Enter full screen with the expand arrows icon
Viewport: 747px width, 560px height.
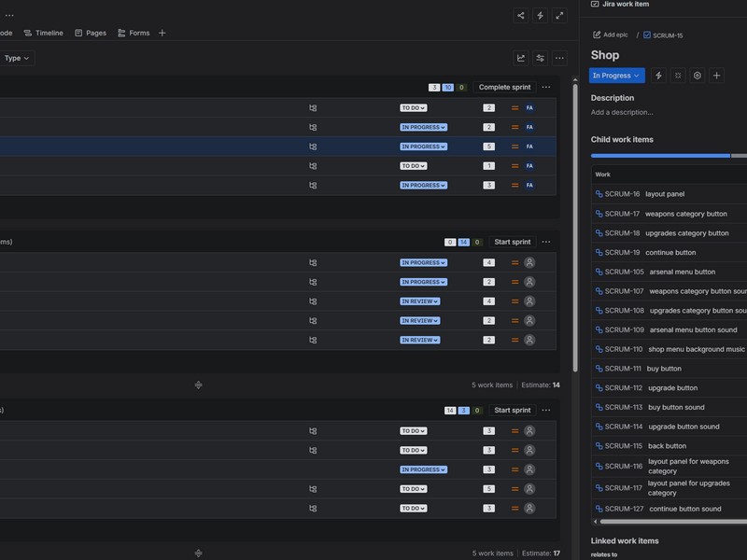point(559,15)
